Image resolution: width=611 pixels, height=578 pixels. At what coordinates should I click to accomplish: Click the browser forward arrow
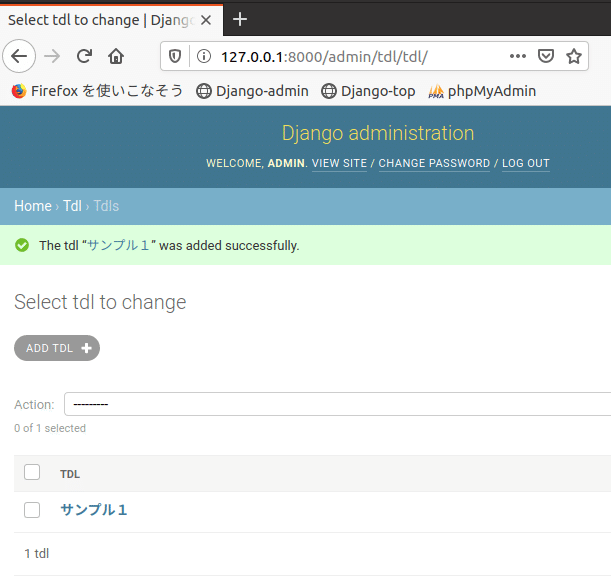52,57
